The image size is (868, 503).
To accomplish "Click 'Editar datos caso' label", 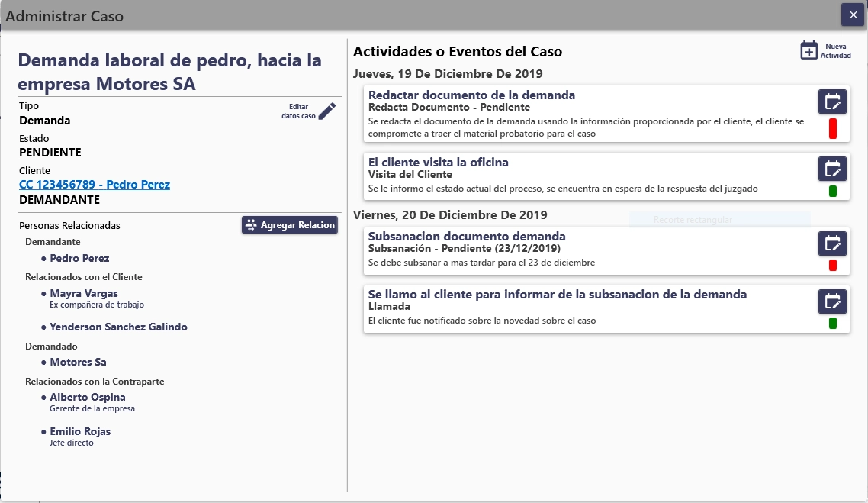I will point(298,110).
